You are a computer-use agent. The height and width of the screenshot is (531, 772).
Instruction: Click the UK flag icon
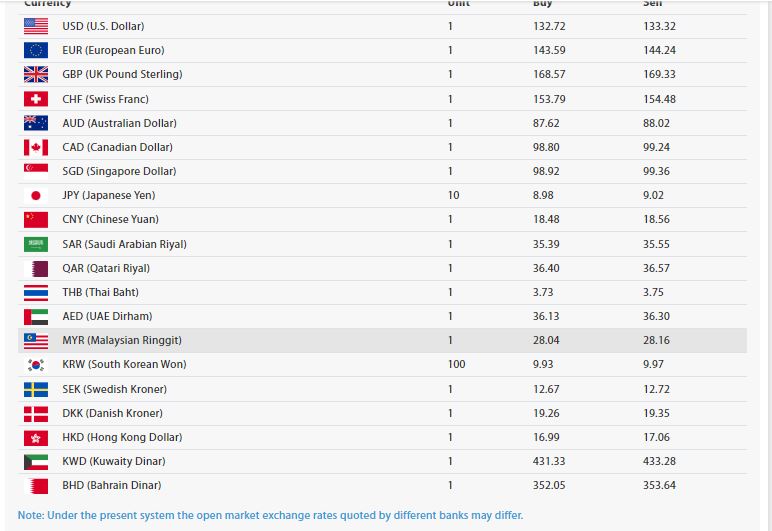[x=36, y=74]
